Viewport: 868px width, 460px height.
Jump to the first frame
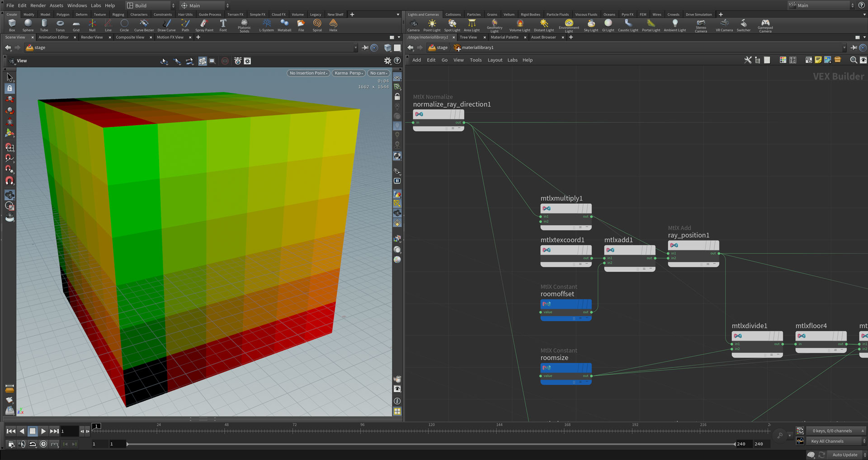point(11,431)
